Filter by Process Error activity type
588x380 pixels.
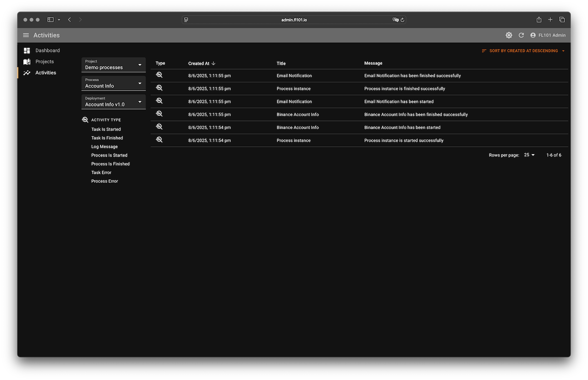tap(104, 181)
